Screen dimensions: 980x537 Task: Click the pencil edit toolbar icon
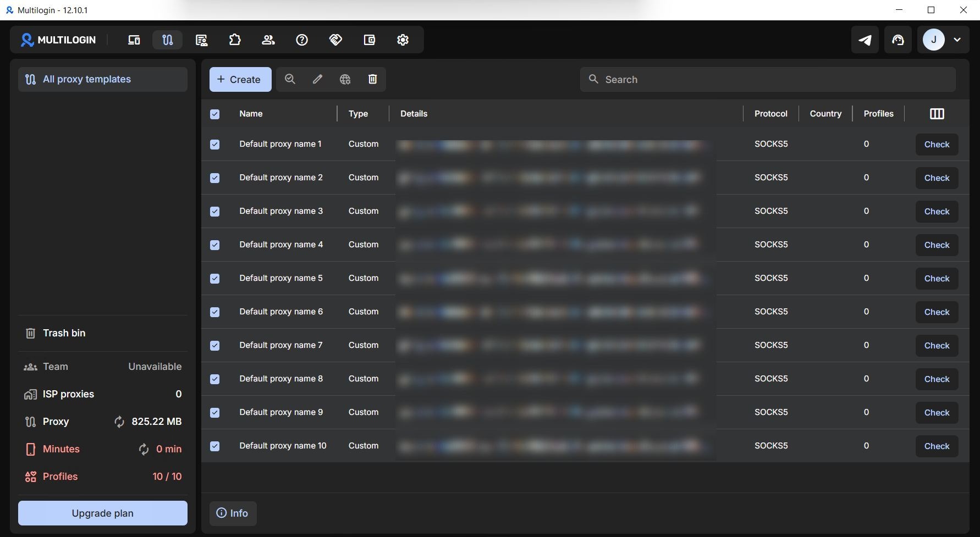tap(317, 79)
